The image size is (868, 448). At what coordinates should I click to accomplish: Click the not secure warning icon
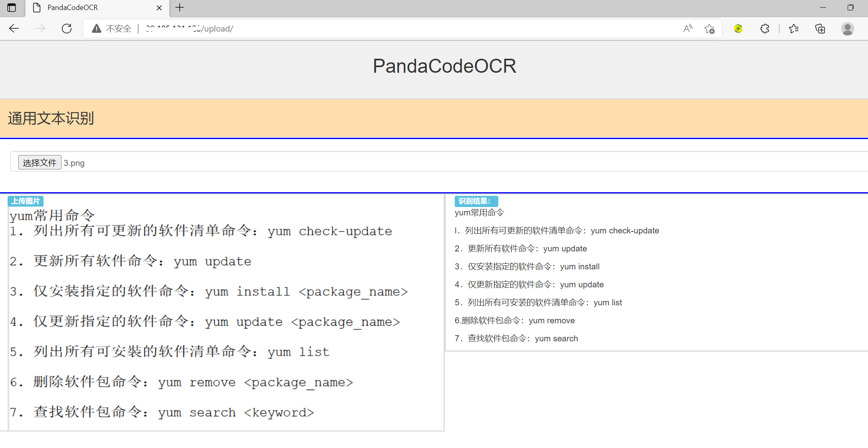click(96, 28)
